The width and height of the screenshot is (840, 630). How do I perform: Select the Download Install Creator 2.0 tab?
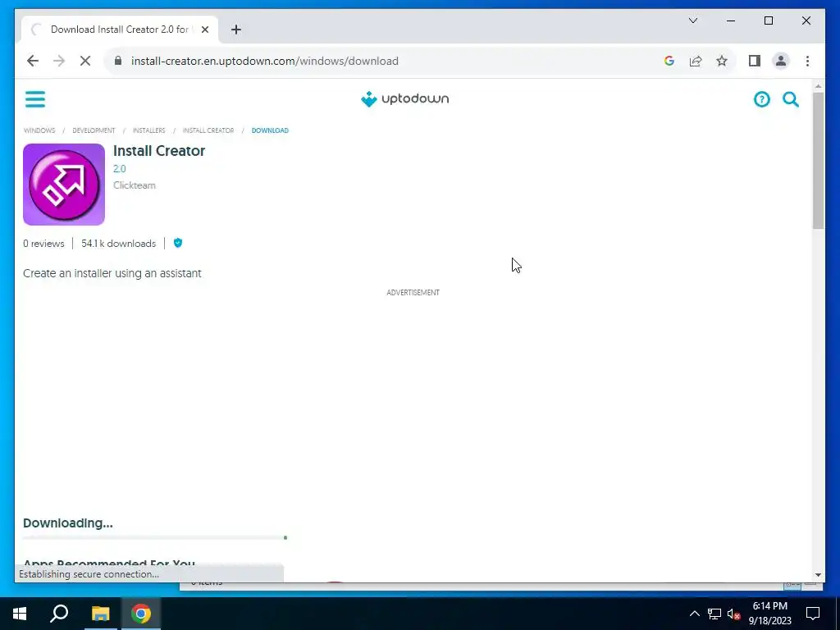[120, 30]
